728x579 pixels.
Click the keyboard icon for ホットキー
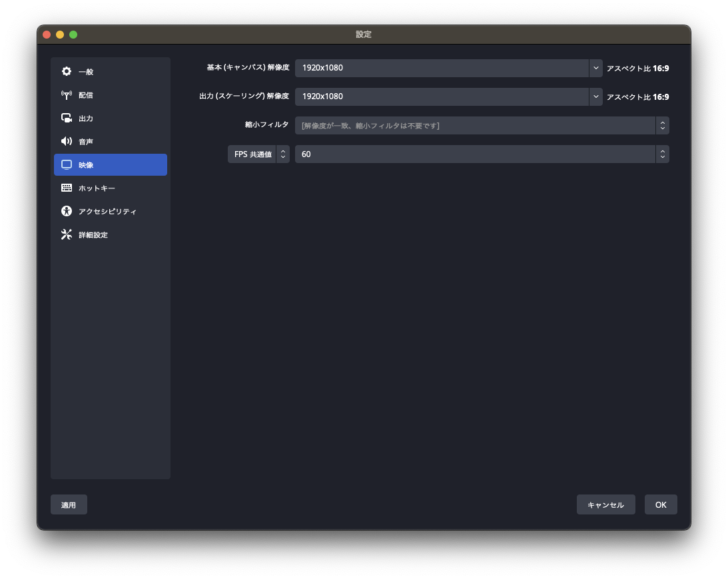(67, 188)
